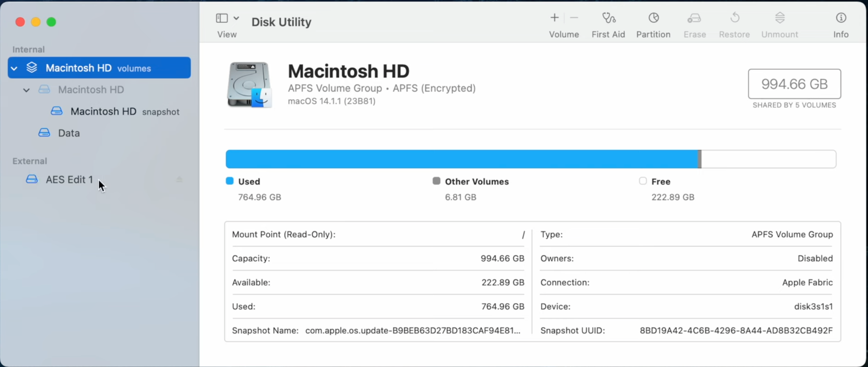This screenshot has height=367, width=868.
Task: Click the Disk Utility window title
Action: [281, 22]
